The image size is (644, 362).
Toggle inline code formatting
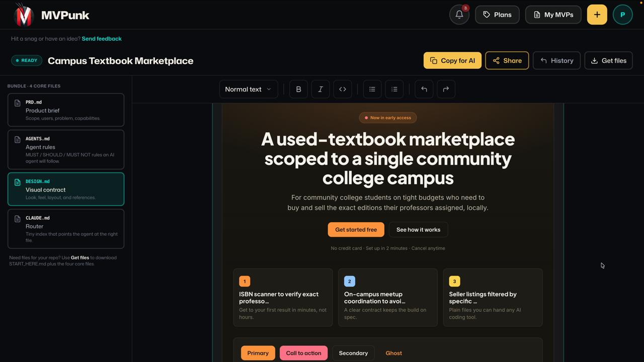tap(343, 89)
